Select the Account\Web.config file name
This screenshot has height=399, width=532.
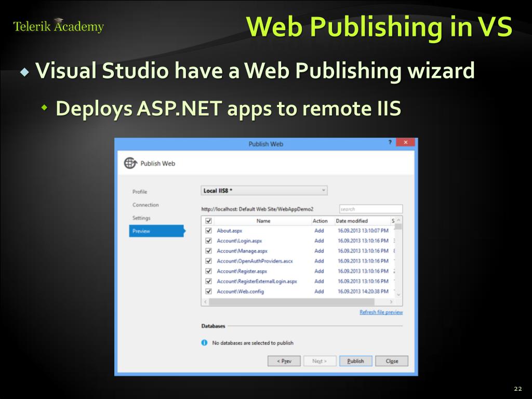(240, 291)
